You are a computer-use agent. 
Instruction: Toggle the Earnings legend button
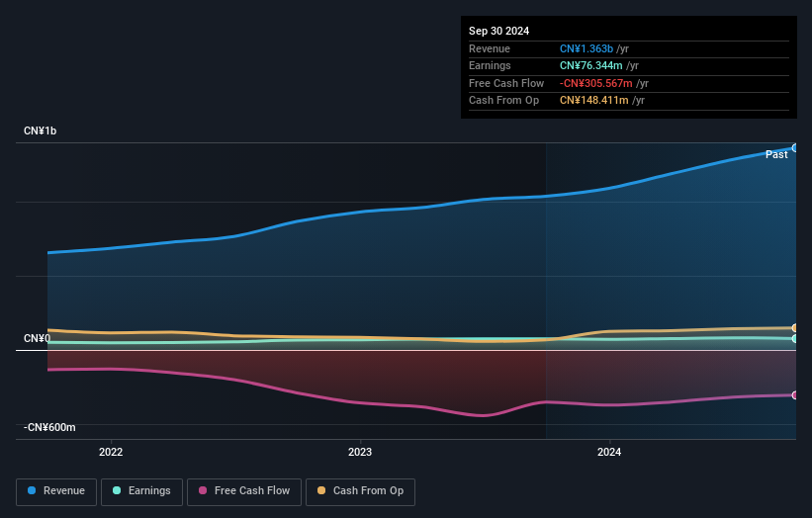[141, 491]
